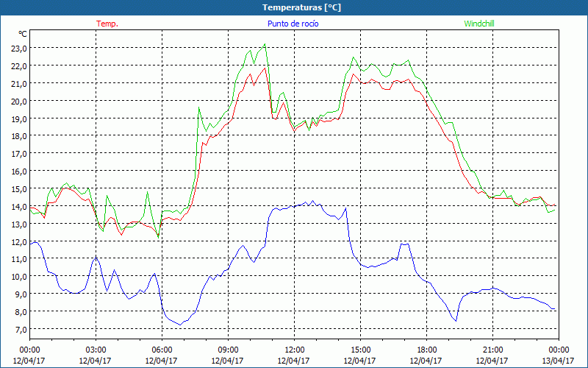Image resolution: width=588 pixels, height=368 pixels.
Task: Click the 15:00 time axis label
Action: click(360, 350)
